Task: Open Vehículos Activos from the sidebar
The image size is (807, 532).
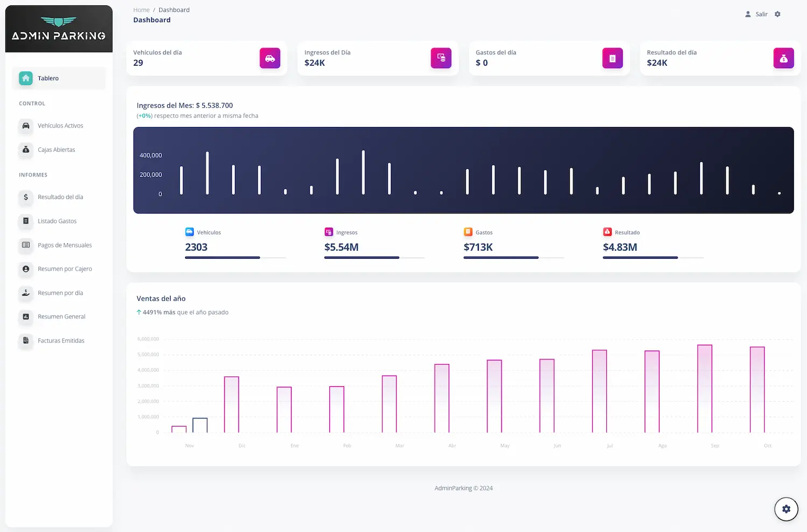Action: click(60, 126)
